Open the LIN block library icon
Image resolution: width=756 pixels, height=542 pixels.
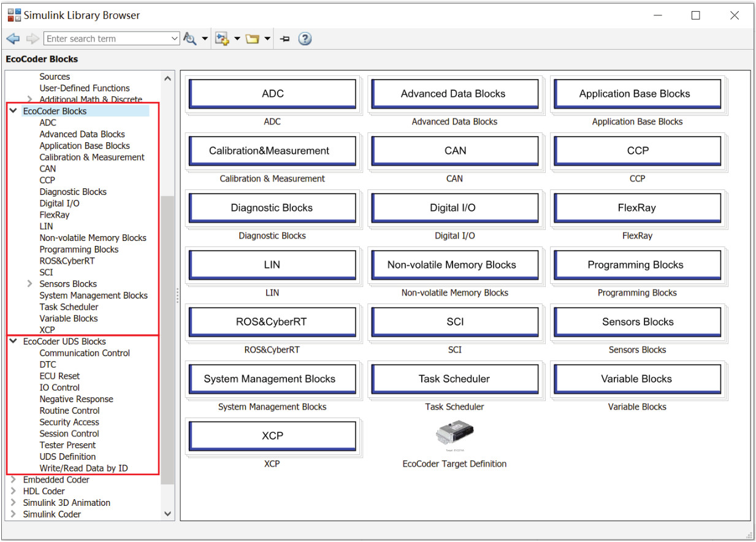[272, 265]
